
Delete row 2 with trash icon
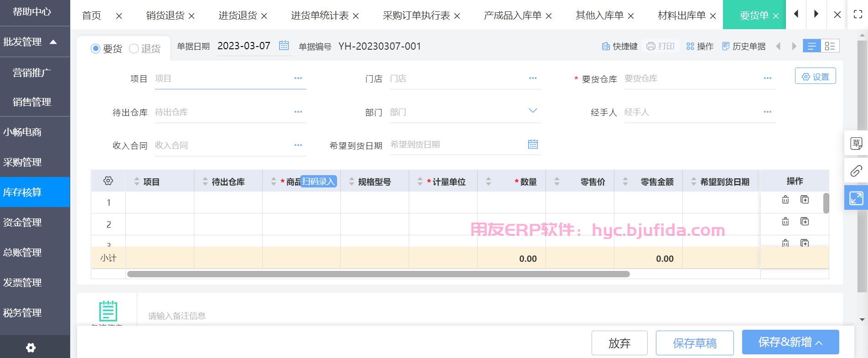point(785,222)
